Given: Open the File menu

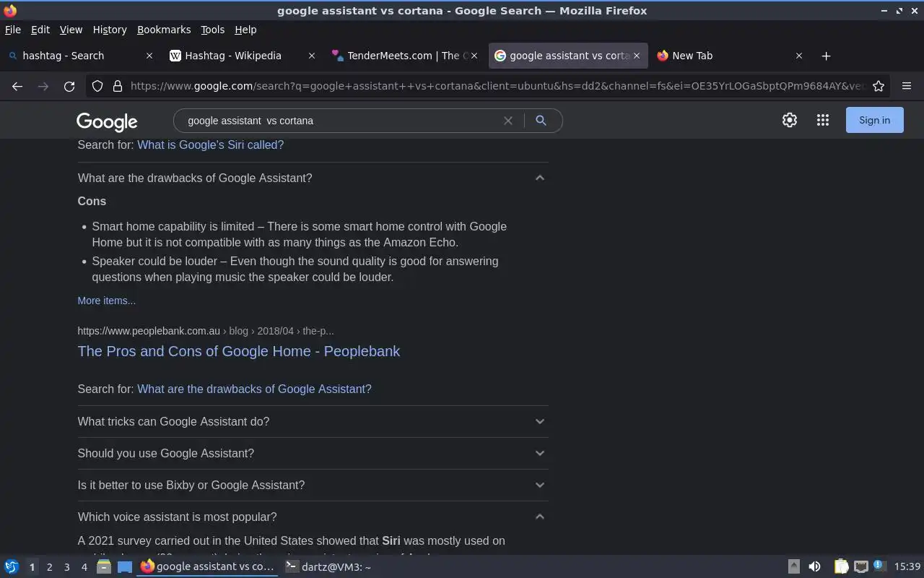Looking at the screenshot, I should pos(13,30).
